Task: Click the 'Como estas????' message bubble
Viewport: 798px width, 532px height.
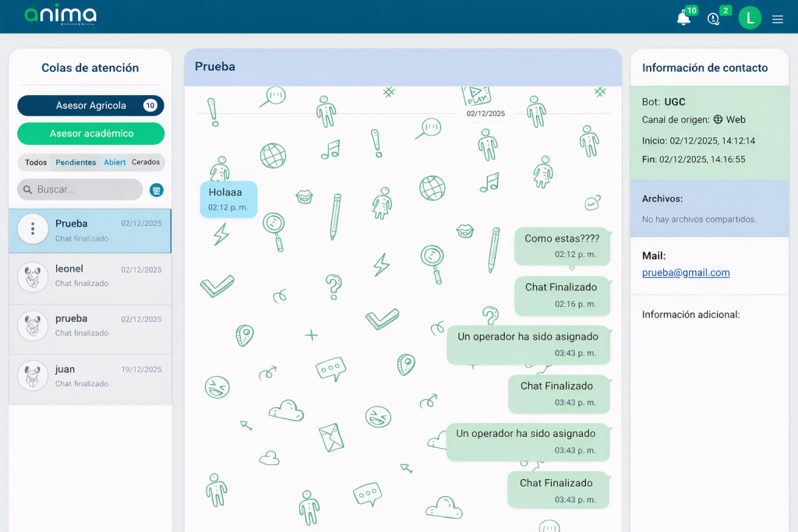Action: [561, 245]
